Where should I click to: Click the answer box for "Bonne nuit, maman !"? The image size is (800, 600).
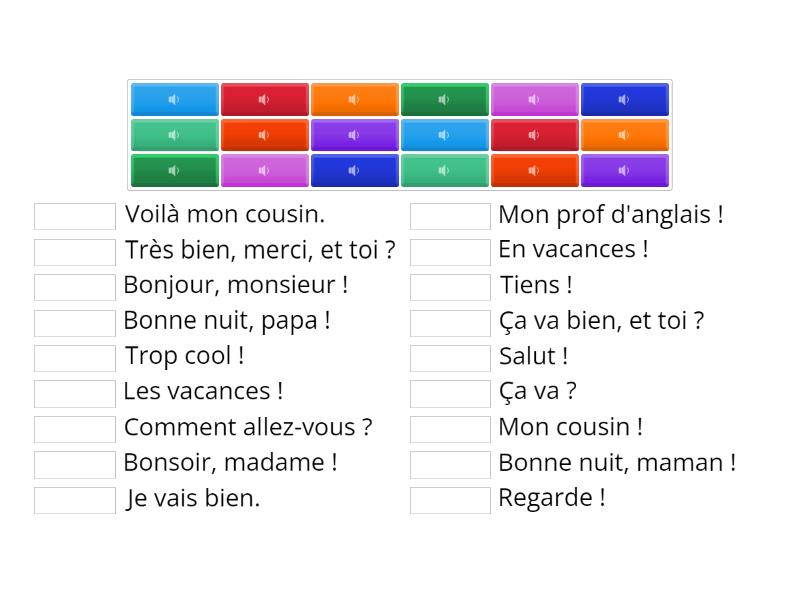450,465
